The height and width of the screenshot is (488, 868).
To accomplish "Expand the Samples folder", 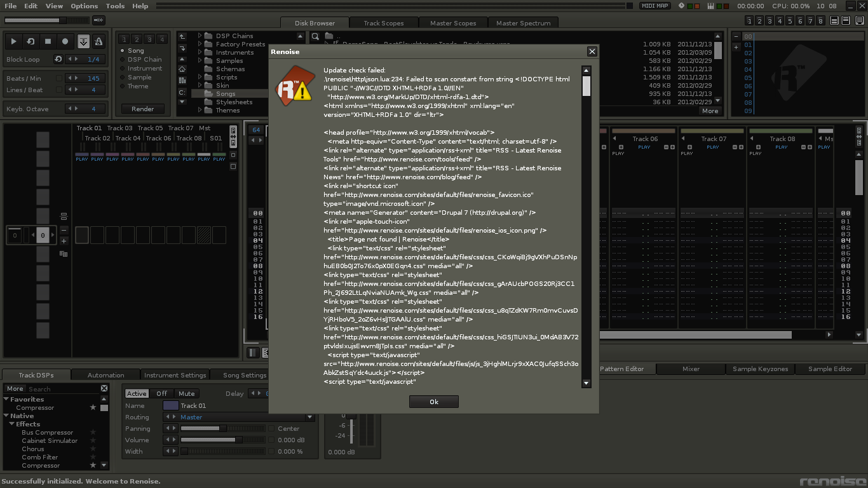I will tap(200, 60).
